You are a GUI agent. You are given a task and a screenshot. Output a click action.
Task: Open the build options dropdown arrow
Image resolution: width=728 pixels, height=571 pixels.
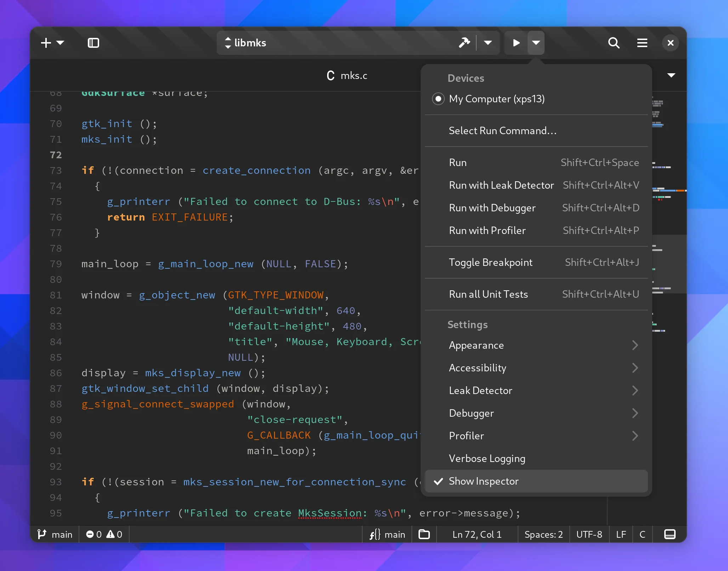[x=488, y=43]
